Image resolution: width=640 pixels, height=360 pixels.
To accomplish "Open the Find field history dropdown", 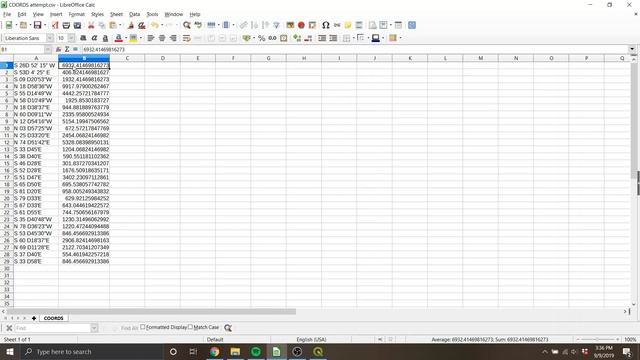I will 94,328.
